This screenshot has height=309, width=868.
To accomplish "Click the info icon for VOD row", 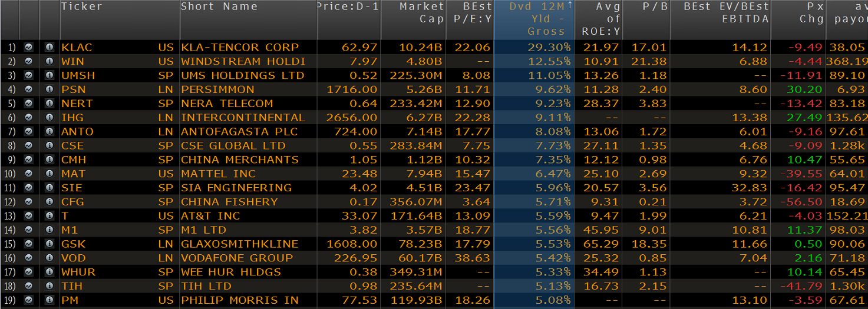I will [49, 258].
